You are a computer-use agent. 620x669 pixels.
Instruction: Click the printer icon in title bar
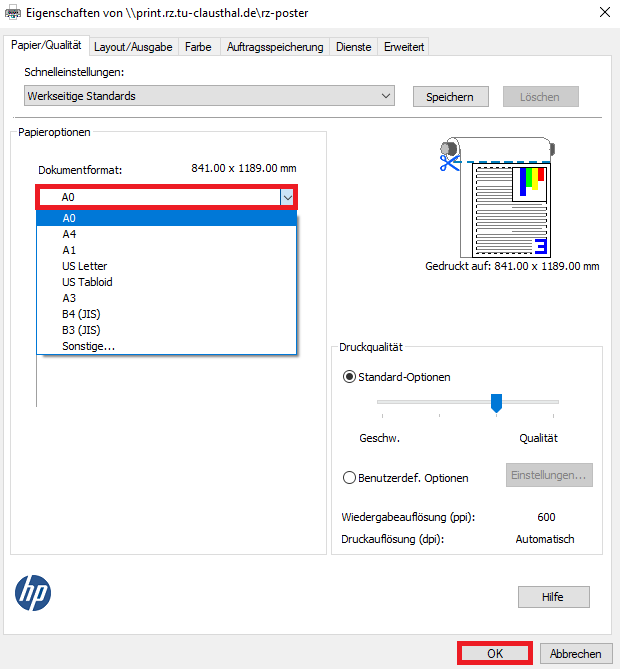pos(12,12)
